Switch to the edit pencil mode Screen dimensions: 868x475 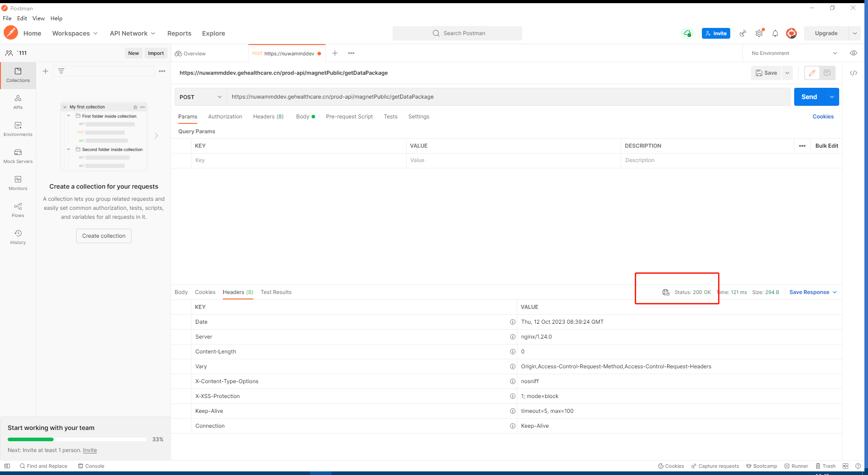click(x=812, y=73)
